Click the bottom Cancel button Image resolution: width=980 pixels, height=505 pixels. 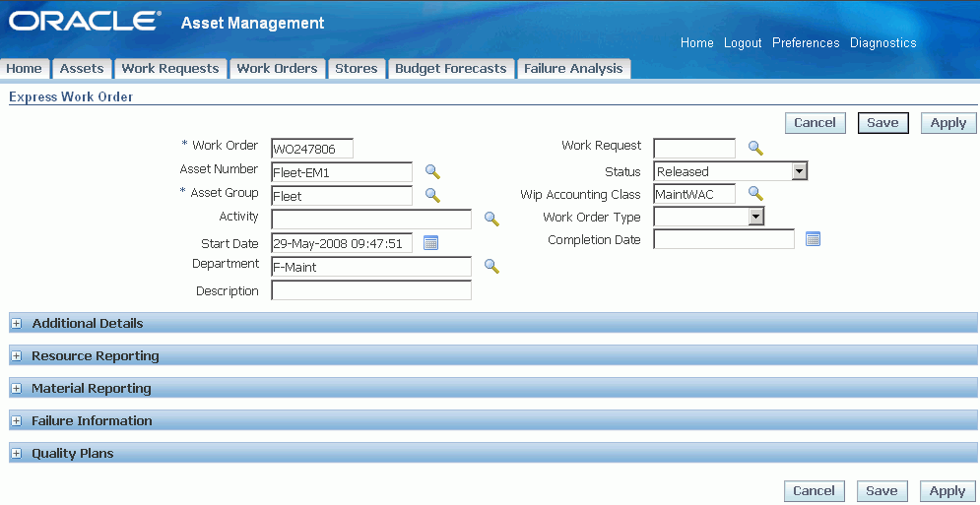(814, 491)
